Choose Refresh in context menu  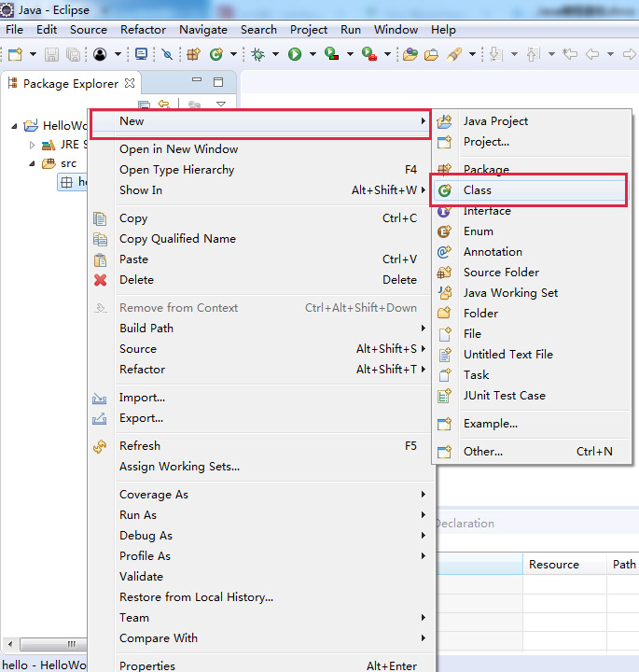[x=260, y=446]
